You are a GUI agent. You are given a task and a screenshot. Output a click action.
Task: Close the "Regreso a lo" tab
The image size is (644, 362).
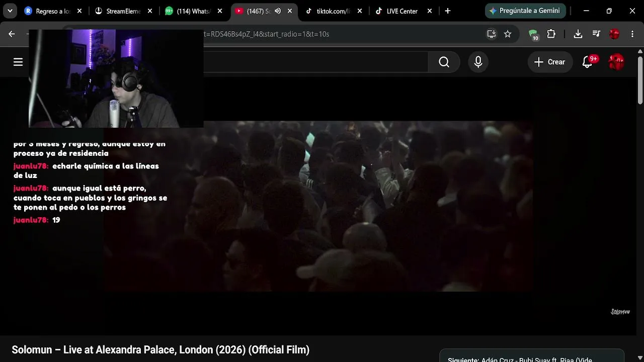coord(79,11)
